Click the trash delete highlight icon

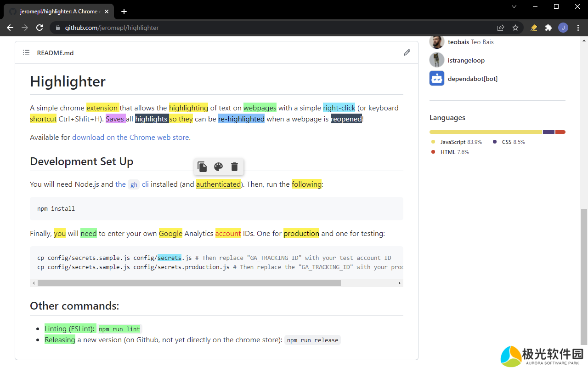[x=234, y=167]
